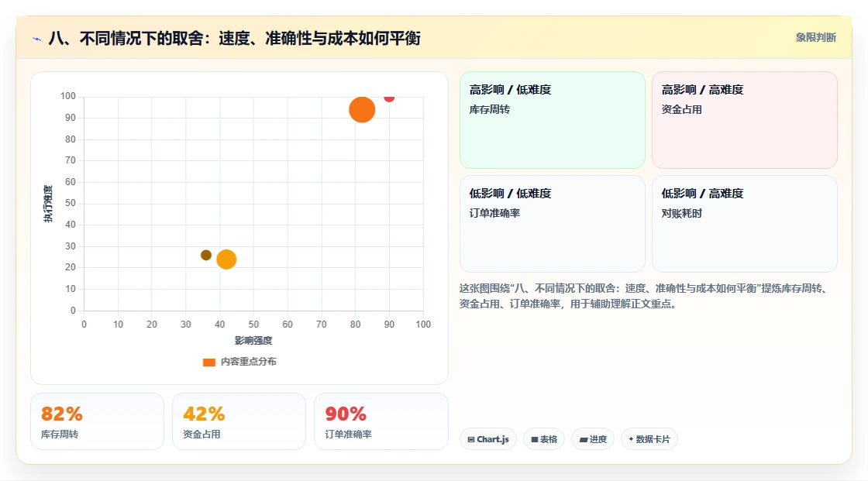Viewport: 868px width, 481px height.
Task: Click the icon inside the Chart.js tag
Action: [471, 439]
